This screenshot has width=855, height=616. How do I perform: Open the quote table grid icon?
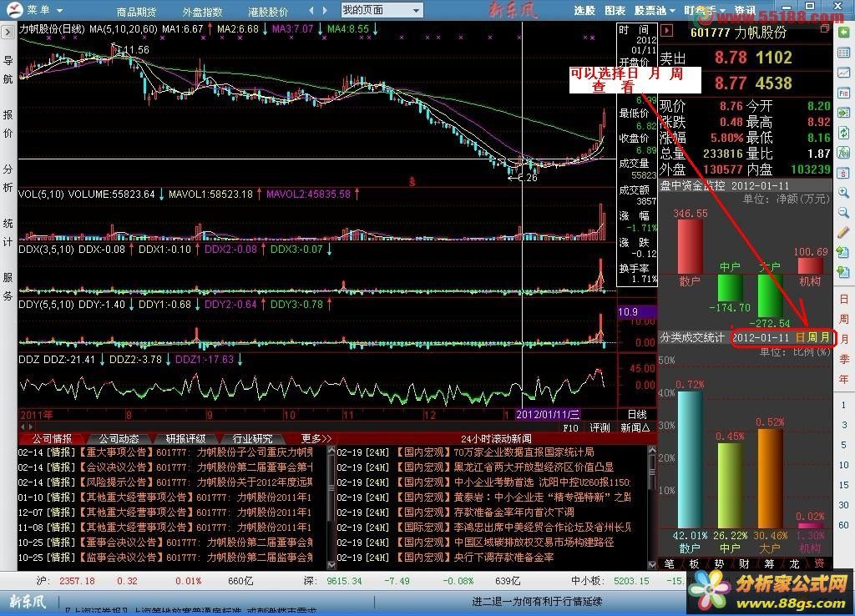(x=843, y=53)
